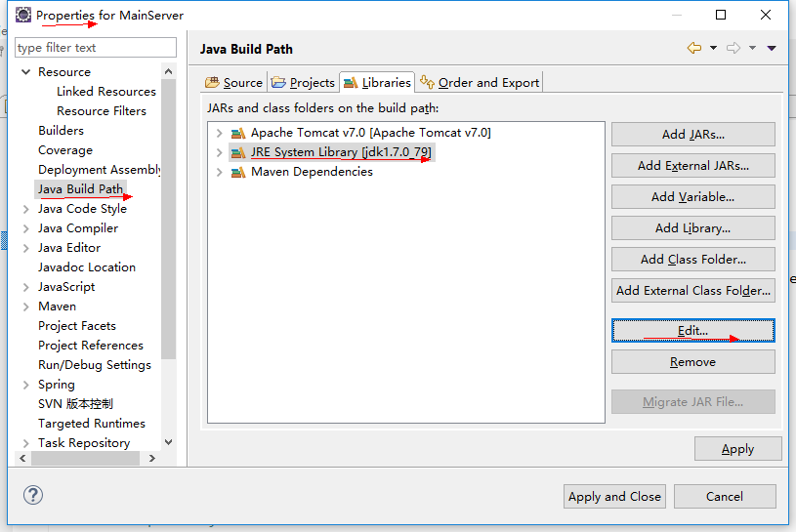Expand the JRE System Library entry
The height and width of the screenshot is (532, 796).
(220, 152)
